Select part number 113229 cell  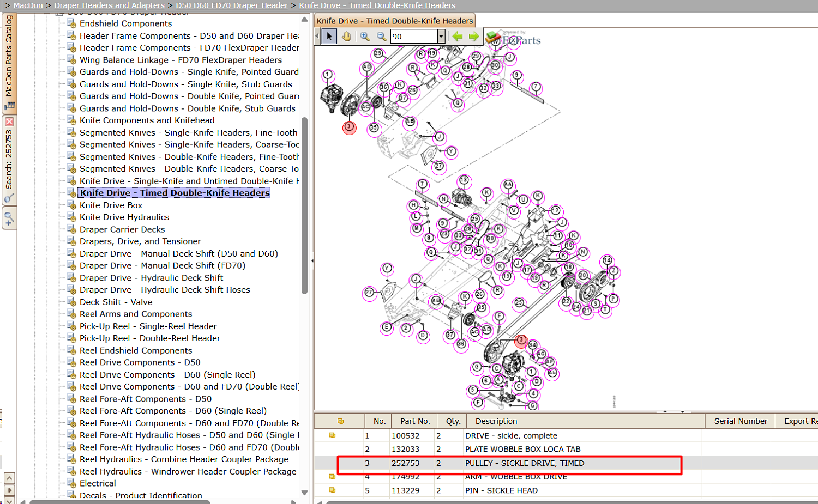406,490
